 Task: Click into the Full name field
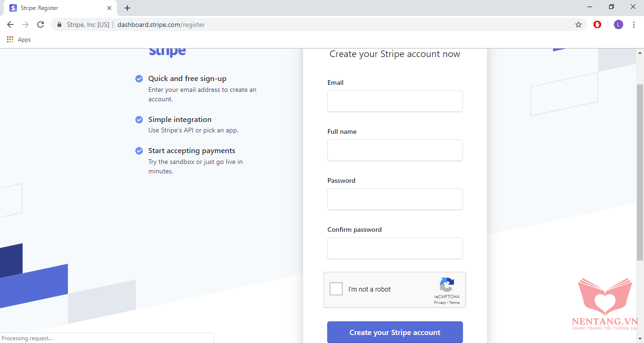coord(395,150)
